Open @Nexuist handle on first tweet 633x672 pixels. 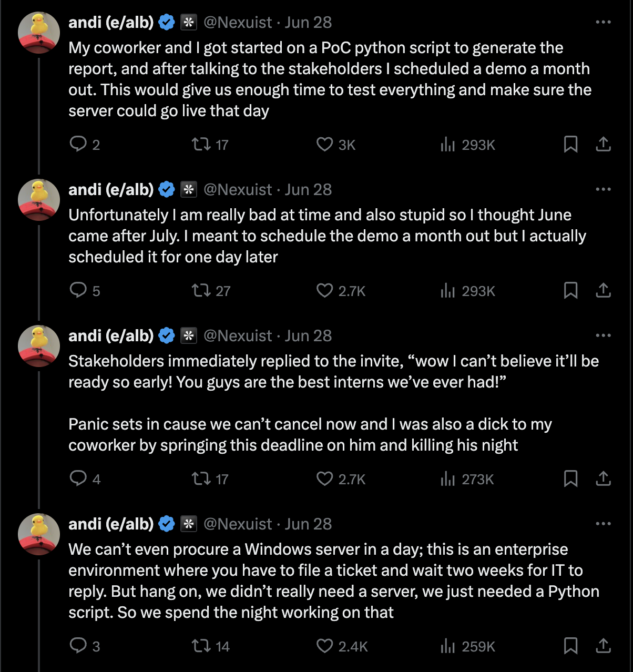(238, 22)
